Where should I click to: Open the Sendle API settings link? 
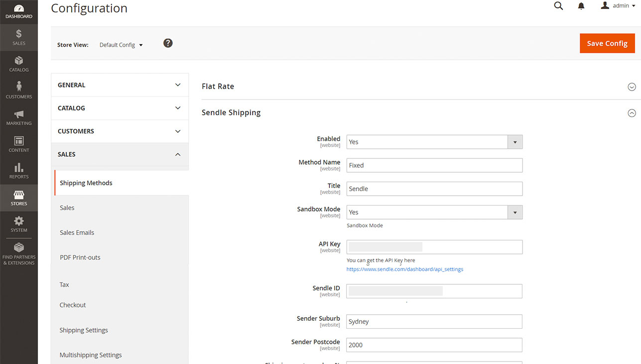click(404, 269)
